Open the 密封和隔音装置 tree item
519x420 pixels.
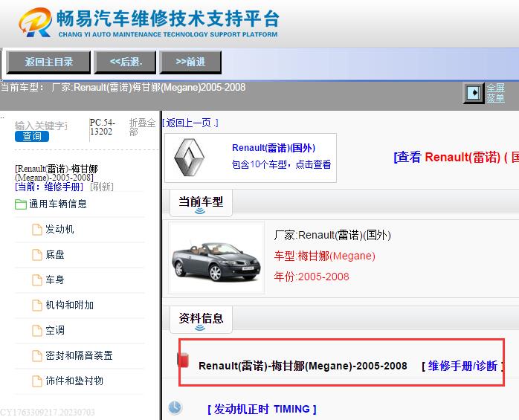pos(79,356)
